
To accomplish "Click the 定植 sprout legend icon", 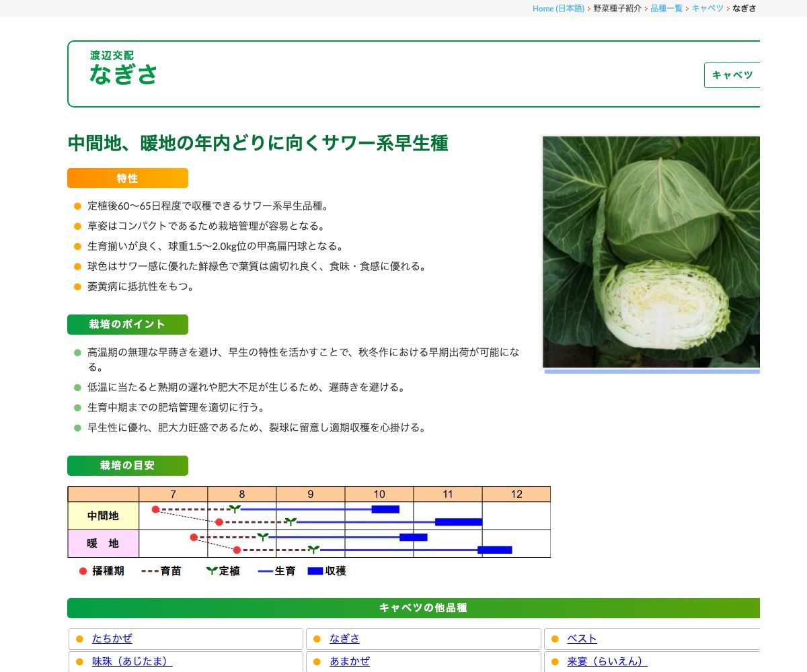I will [211, 571].
